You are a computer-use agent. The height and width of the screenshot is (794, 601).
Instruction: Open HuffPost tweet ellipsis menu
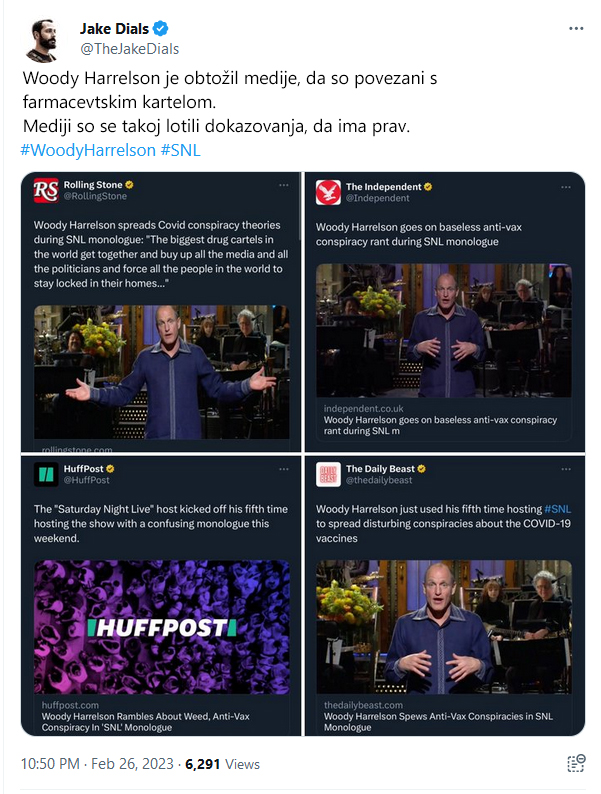click(x=284, y=469)
